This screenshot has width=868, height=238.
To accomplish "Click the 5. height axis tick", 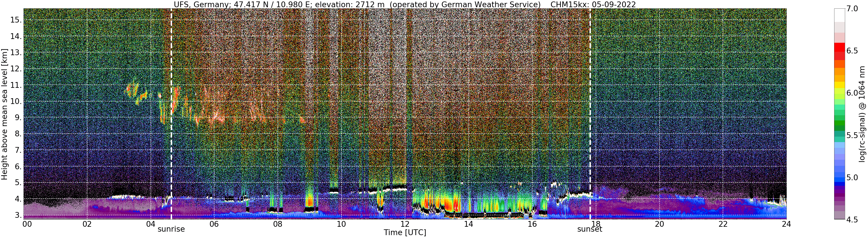I will point(18,183).
